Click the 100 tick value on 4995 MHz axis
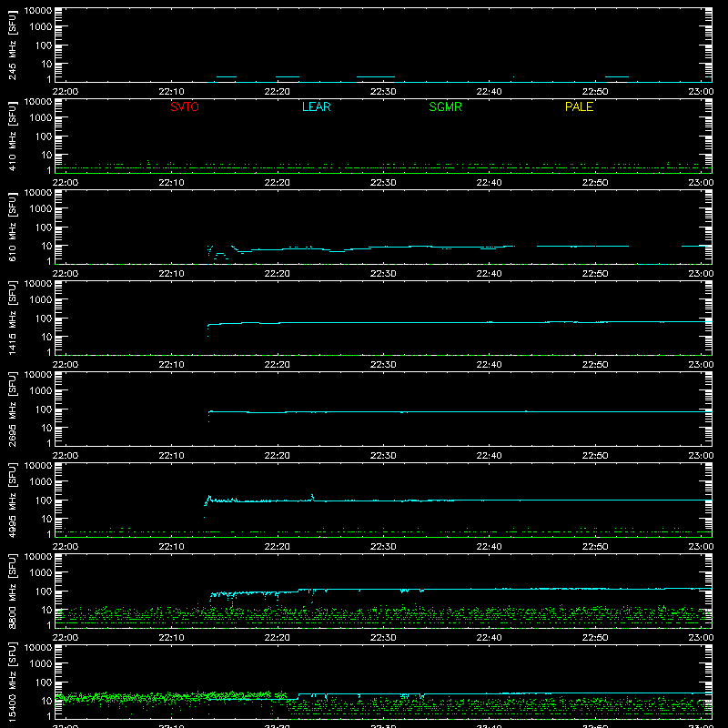The image size is (728, 728). coord(43,500)
